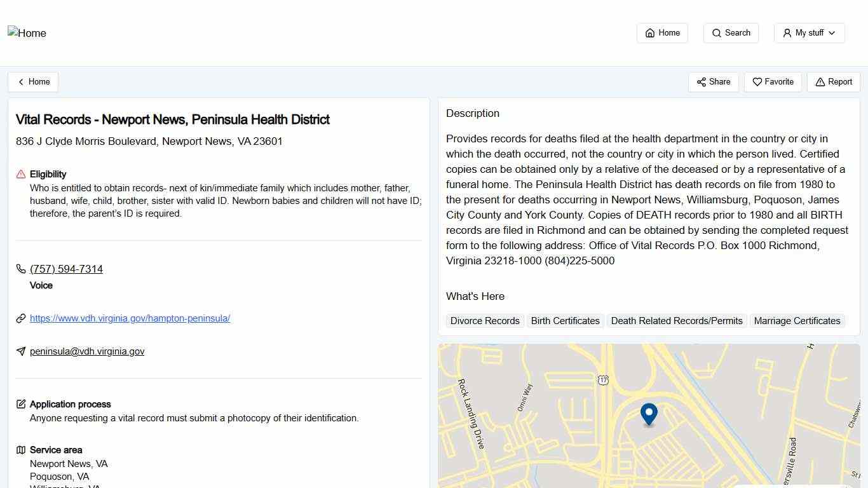This screenshot has height=488, width=868.
Task: Open the Search page from the top bar
Action: coord(731,32)
